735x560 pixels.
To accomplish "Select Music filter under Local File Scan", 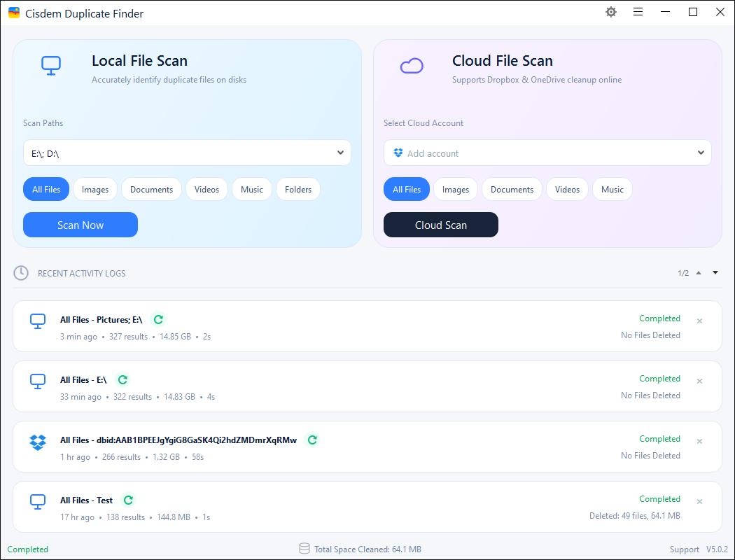I will [252, 189].
